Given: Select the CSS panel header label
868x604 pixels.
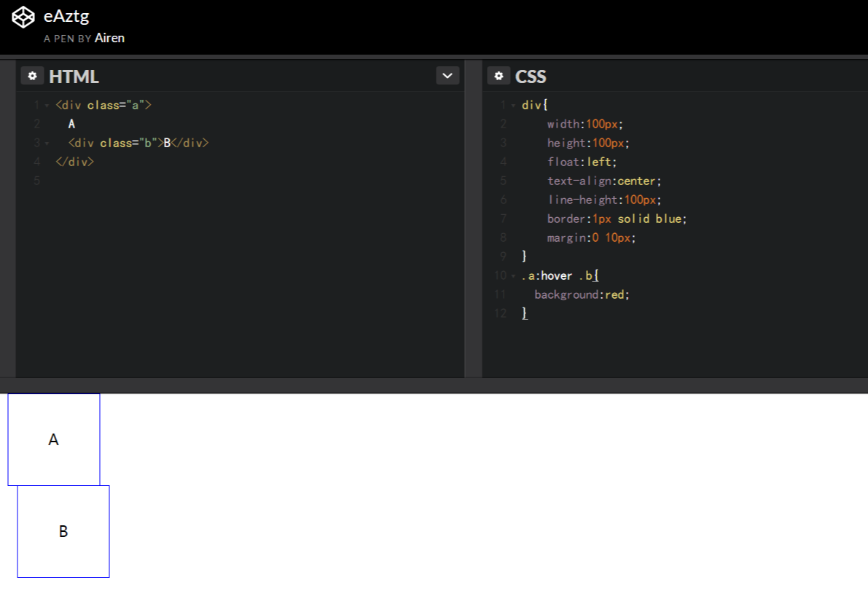Looking at the screenshot, I should (532, 75).
